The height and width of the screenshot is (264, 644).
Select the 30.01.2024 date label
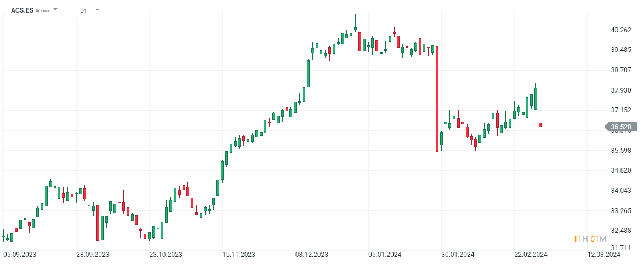pyautogui.click(x=458, y=254)
